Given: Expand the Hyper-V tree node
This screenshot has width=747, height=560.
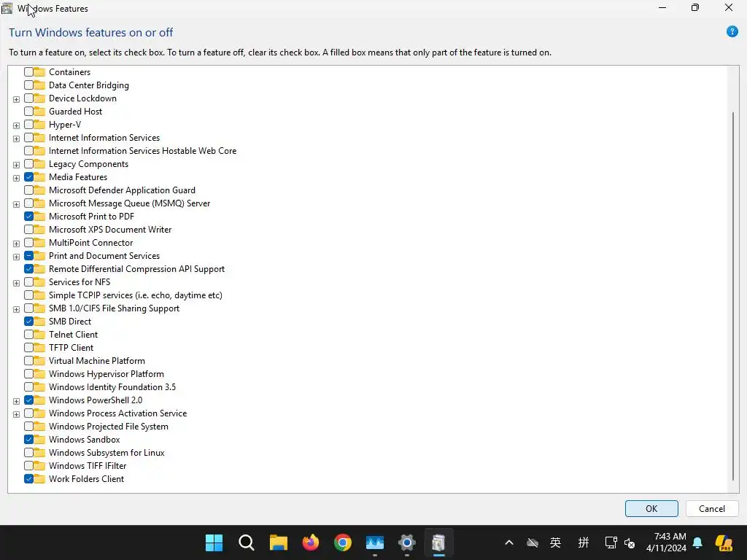Looking at the screenshot, I should point(16,125).
